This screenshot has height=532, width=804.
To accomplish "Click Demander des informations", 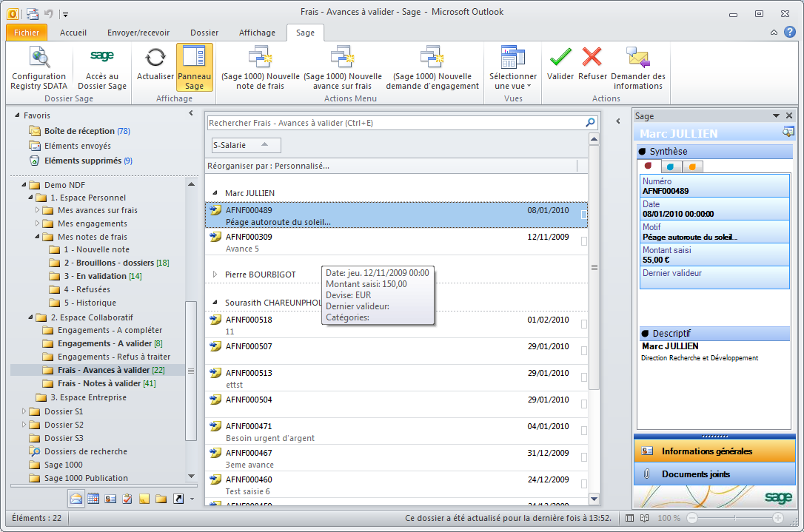I will tap(638, 67).
